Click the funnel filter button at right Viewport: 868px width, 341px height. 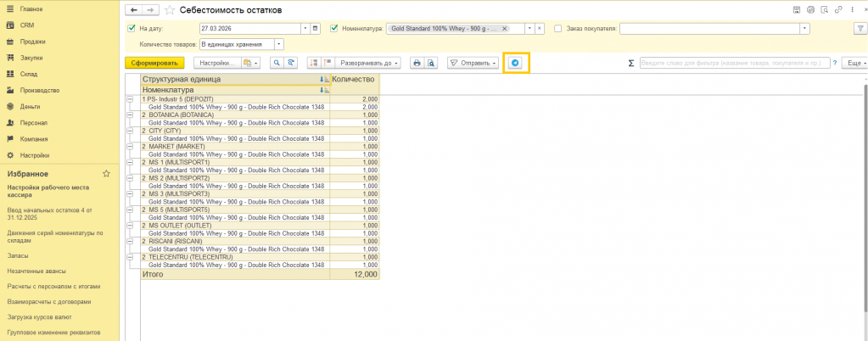[859, 28]
